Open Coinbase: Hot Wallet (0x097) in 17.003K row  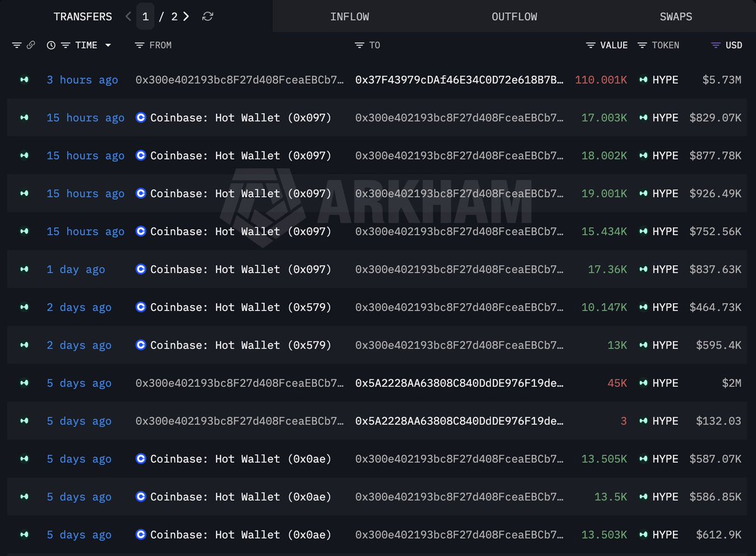click(241, 118)
